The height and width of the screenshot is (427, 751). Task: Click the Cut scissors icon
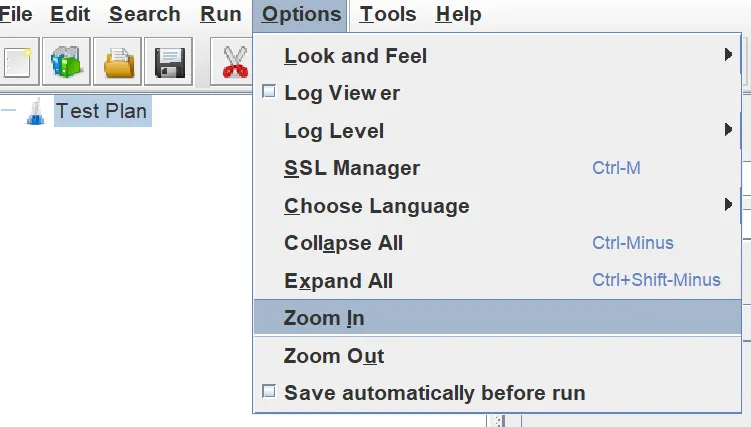[x=235, y=63]
